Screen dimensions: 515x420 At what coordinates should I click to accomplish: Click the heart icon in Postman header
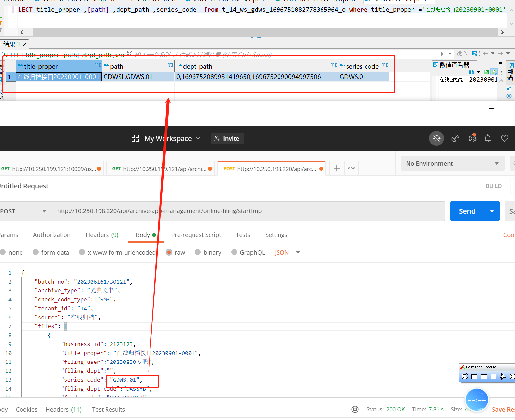tap(504, 138)
